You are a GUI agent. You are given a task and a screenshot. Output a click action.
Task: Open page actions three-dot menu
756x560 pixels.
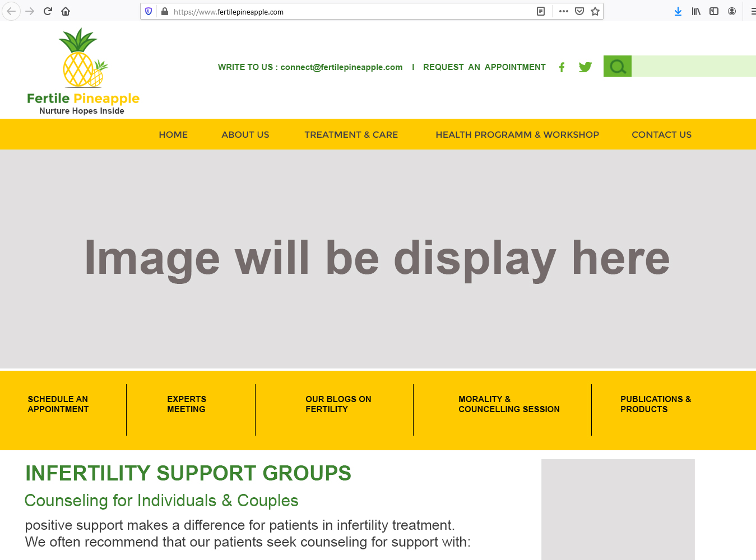[564, 11]
